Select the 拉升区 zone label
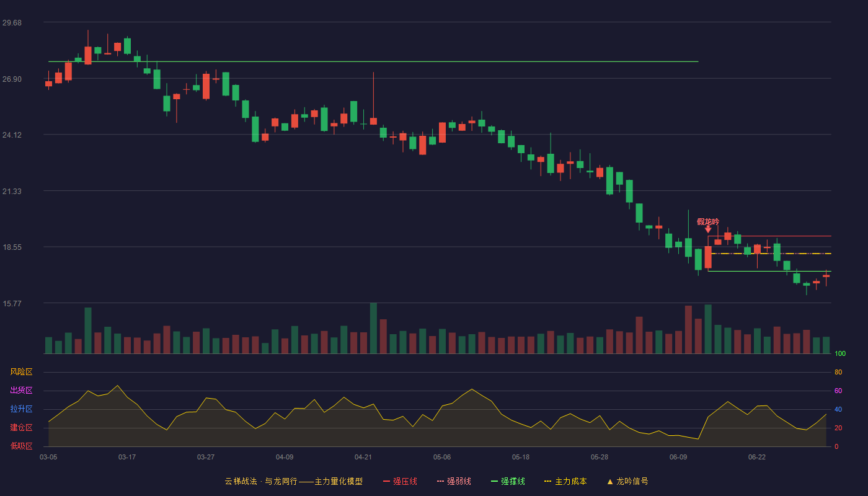 [22, 409]
